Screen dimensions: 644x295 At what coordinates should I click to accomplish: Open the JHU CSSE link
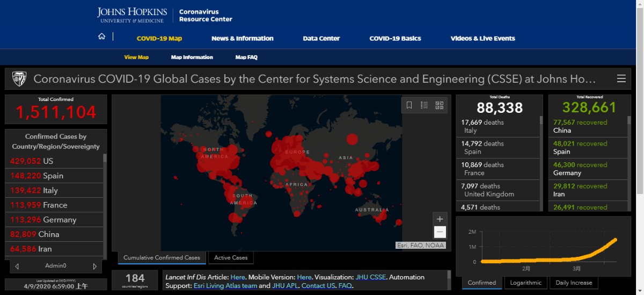[370, 277]
